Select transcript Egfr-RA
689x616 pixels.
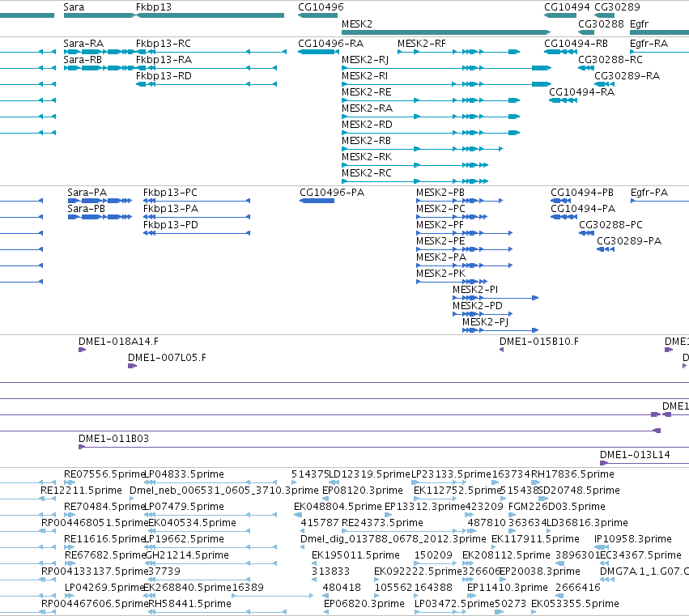[x=649, y=44]
